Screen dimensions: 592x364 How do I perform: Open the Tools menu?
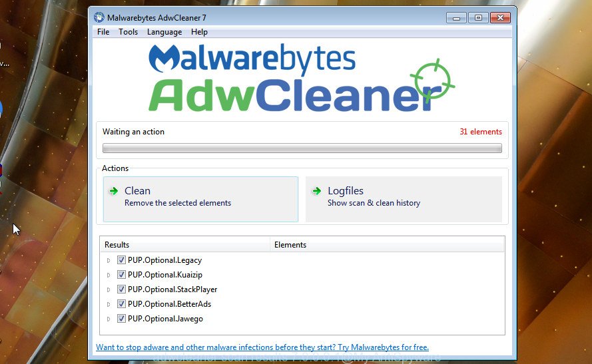point(128,32)
